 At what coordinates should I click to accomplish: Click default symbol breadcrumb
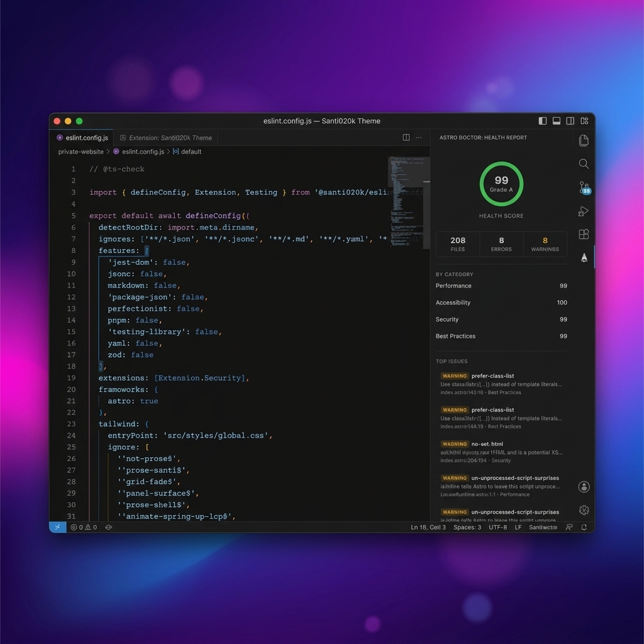pos(187,152)
